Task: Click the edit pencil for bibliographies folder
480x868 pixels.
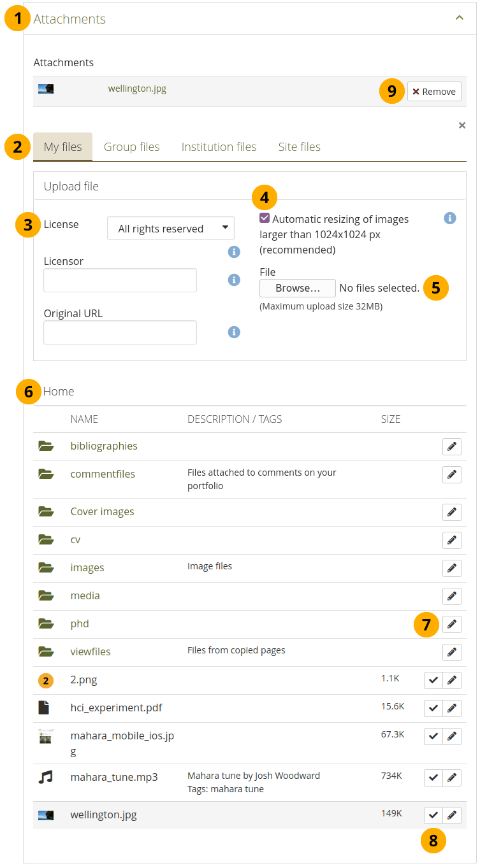Action: tap(451, 446)
